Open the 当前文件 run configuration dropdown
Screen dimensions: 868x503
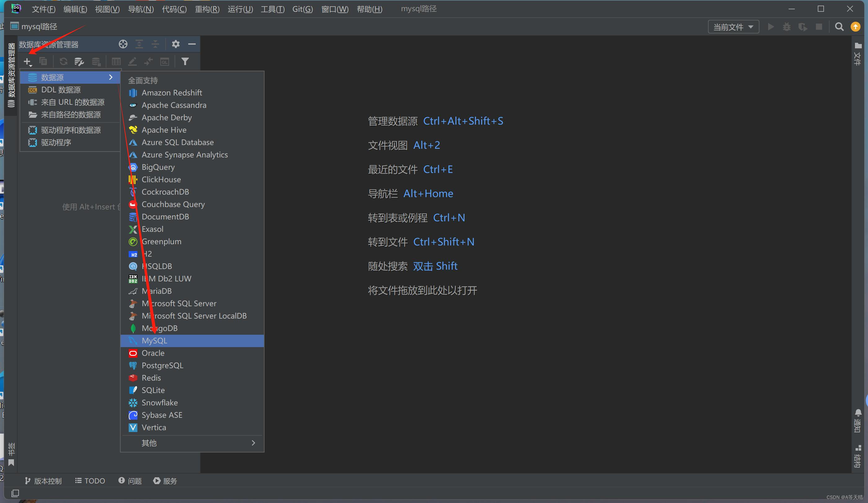click(x=733, y=27)
